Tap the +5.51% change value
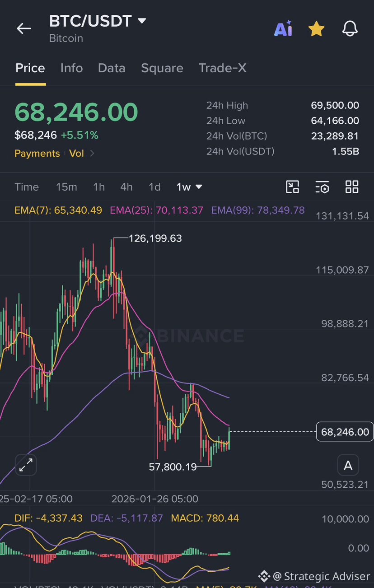Screen dimensions: 374x588 tap(79, 135)
